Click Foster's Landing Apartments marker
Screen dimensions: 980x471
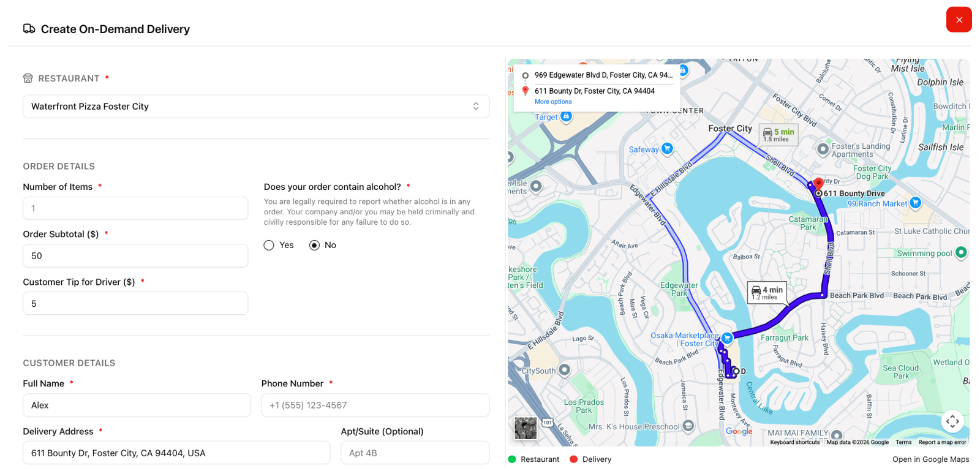823,149
